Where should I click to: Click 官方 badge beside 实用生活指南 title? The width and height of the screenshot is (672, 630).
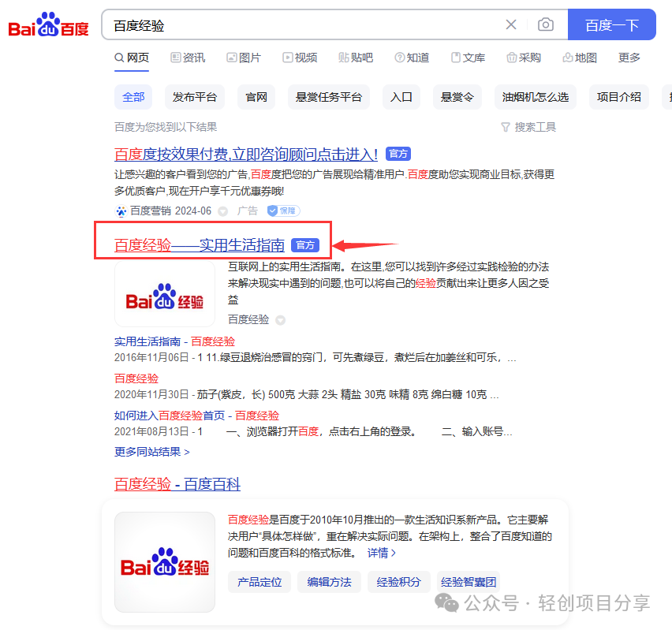coord(305,245)
